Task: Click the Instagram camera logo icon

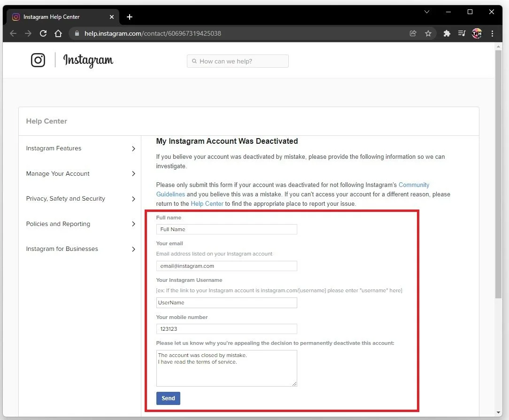Action: coord(38,60)
